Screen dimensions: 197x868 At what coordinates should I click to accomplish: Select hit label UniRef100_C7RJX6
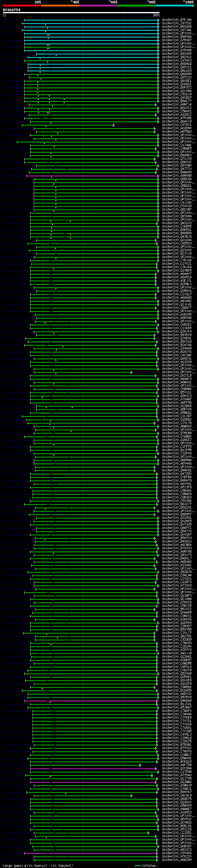point(177,260)
